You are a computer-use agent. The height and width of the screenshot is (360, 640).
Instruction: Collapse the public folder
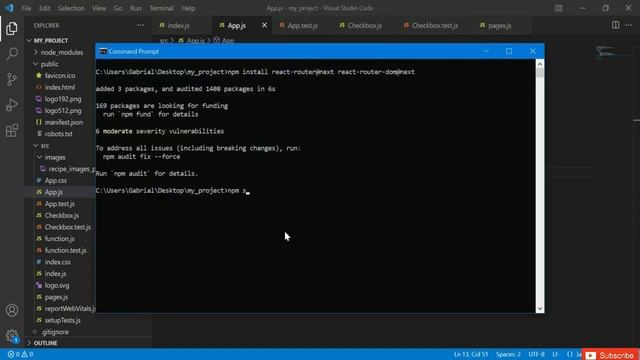point(49,64)
